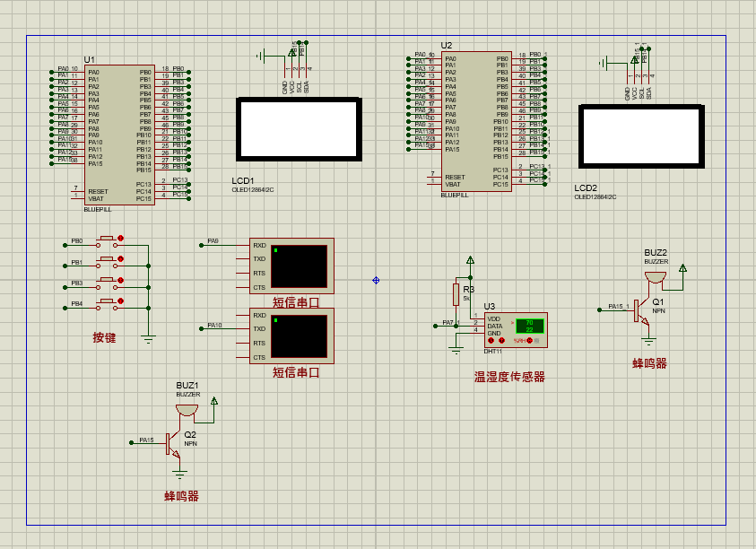Click the ground symbol under the push-button column
Viewport: 756px width, 549px height.
click(x=149, y=339)
